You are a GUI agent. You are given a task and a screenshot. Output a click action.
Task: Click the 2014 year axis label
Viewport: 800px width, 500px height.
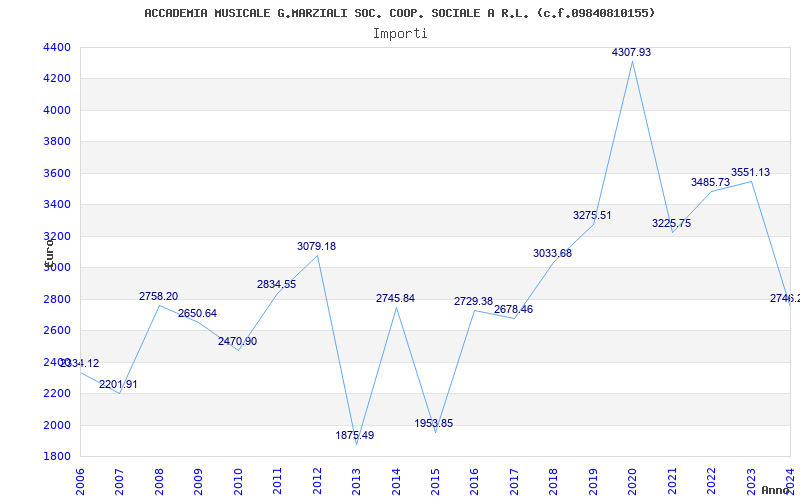click(396, 482)
